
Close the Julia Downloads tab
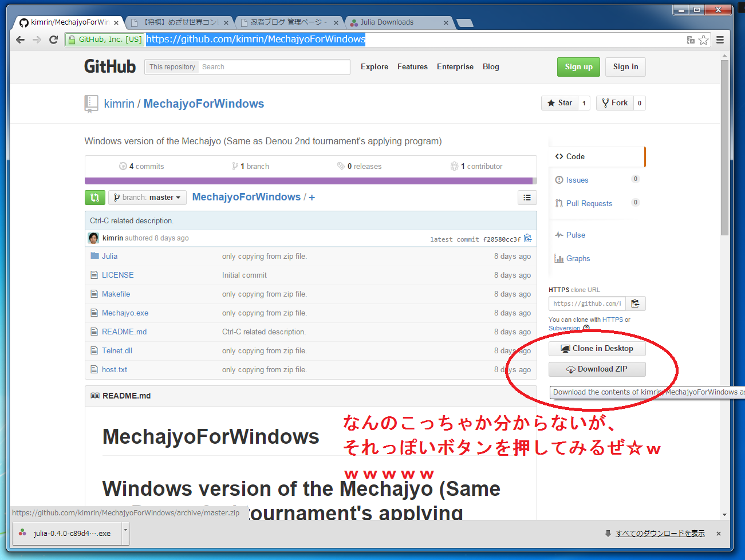point(446,23)
